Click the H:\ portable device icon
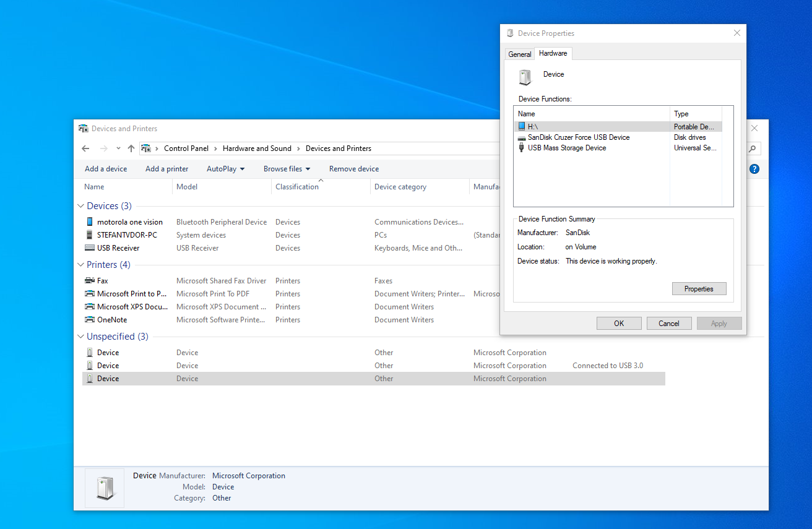Image resolution: width=812 pixels, height=529 pixels. [x=522, y=126]
